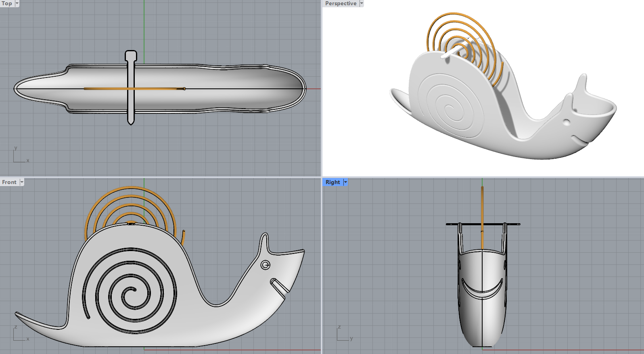Viewport: 644px width, 354px height.
Task: Click the Perspective viewport title label
Action: [341, 3]
